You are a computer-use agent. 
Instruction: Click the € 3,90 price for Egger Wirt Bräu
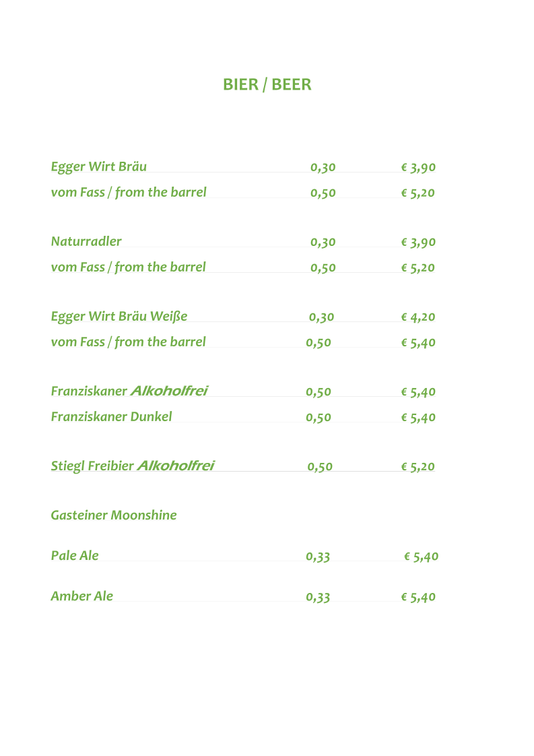[x=418, y=167]
